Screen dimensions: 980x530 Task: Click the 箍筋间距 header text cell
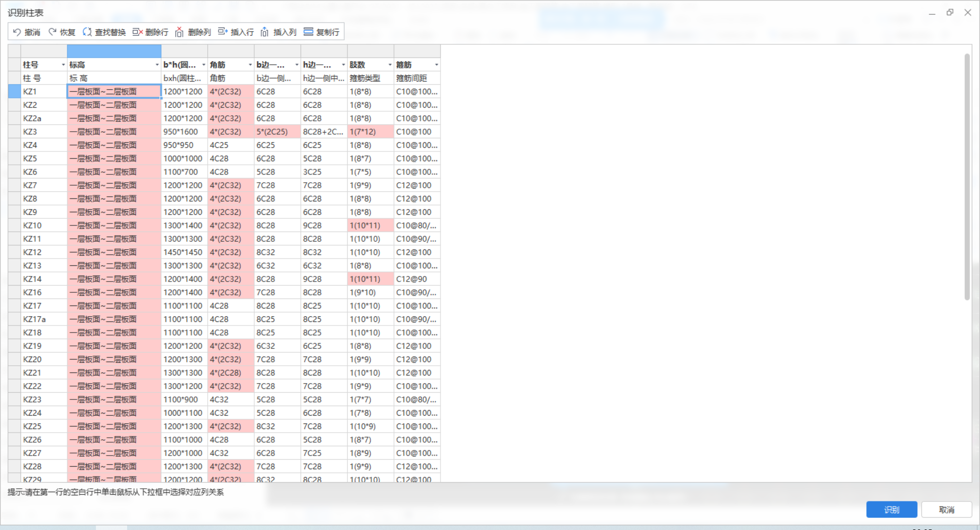(417, 78)
